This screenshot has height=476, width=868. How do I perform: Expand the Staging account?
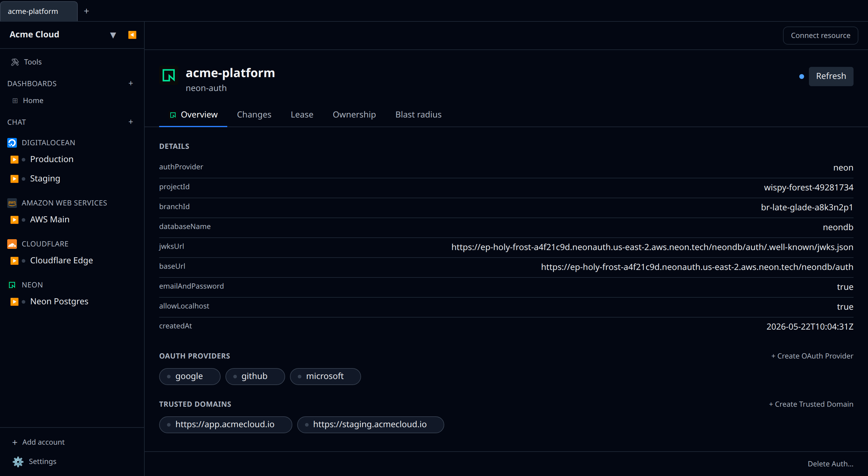tap(14, 179)
